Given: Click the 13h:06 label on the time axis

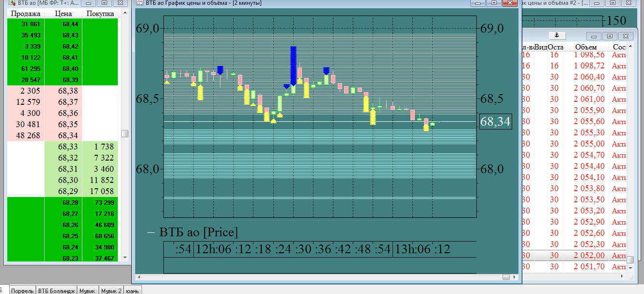Looking at the screenshot, I should [x=413, y=249].
